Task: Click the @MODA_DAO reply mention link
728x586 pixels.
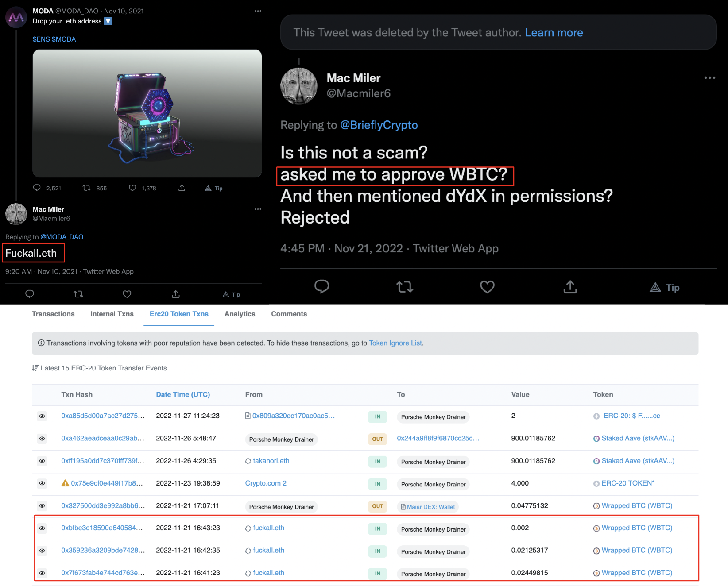Action: [x=62, y=237]
